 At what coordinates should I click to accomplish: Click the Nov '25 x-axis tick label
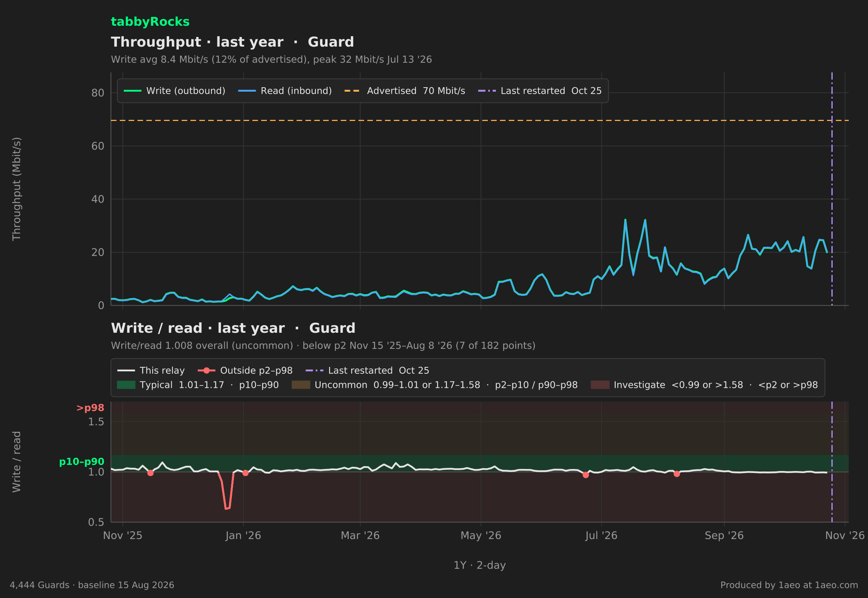point(123,536)
